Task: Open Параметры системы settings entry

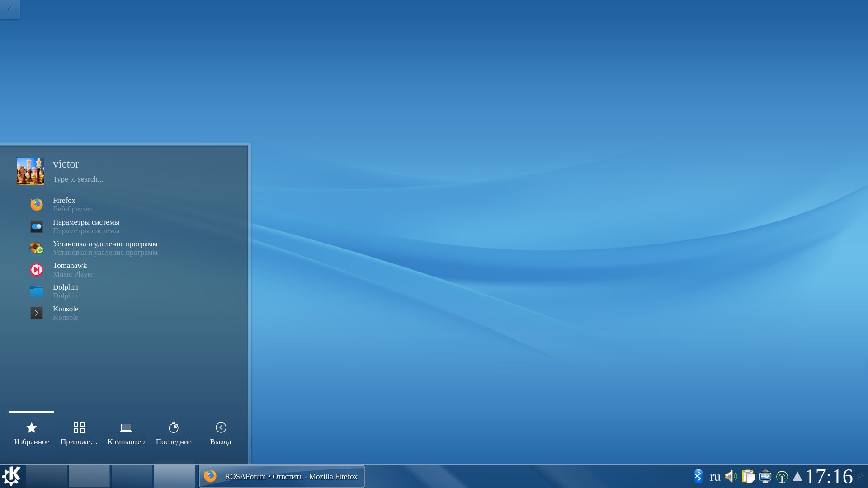Action: tap(86, 226)
